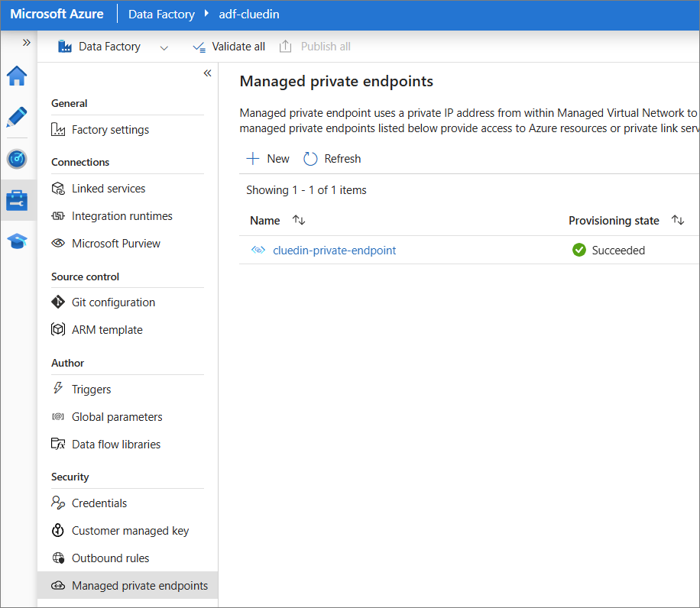Open the Data Factory dropdown in the toolbar
The height and width of the screenshot is (608, 700).
[x=164, y=47]
